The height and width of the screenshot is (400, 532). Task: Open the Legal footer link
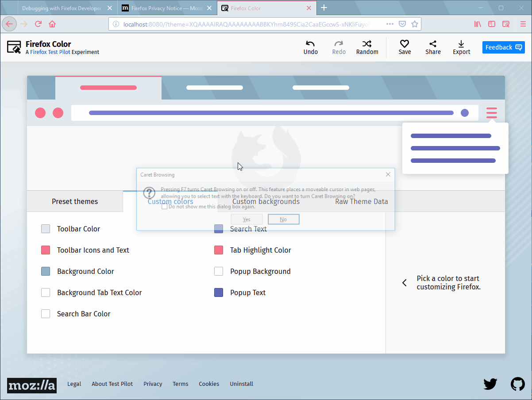(x=74, y=384)
